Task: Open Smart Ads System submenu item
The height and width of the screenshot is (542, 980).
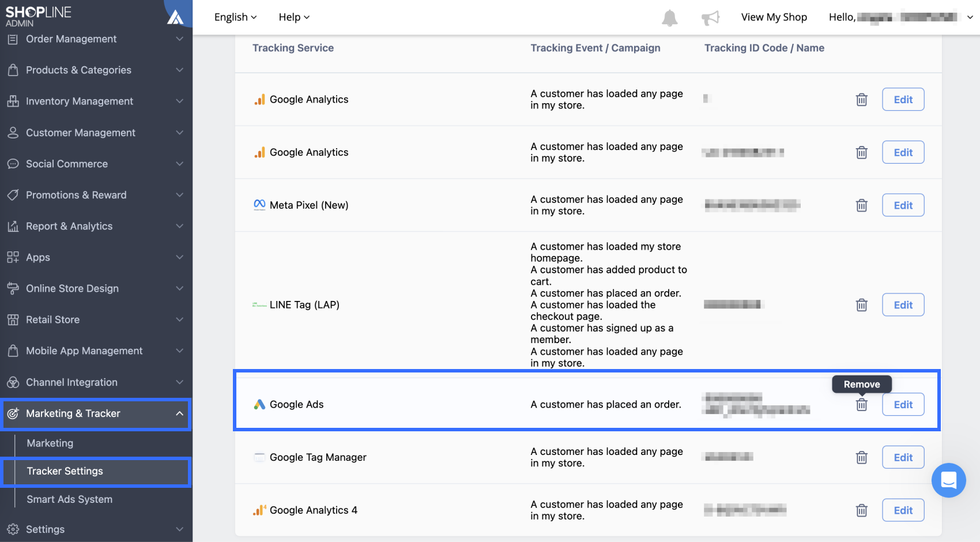Action: 70,499
